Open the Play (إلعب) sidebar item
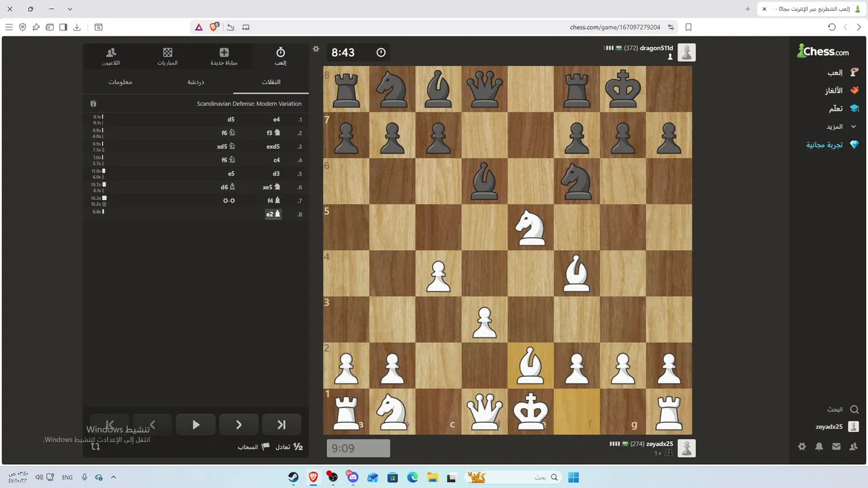This screenshot has width=868, height=488. point(842,73)
